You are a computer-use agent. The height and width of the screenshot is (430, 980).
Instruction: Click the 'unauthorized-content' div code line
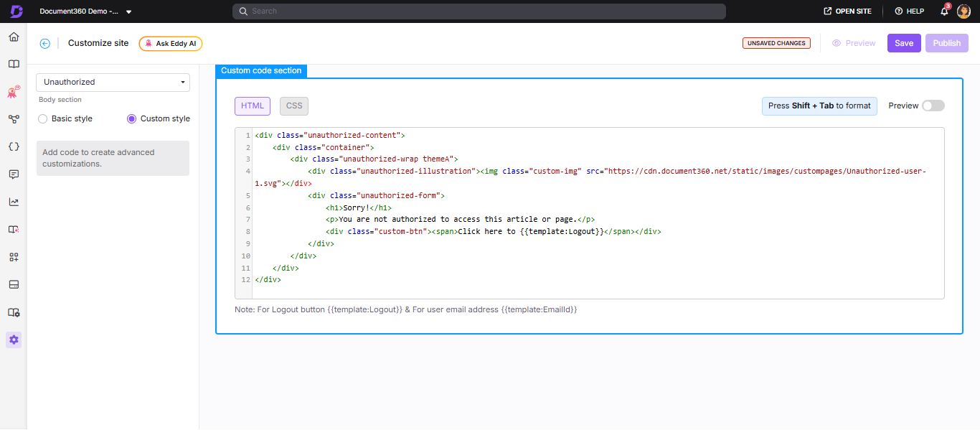pyautogui.click(x=330, y=135)
